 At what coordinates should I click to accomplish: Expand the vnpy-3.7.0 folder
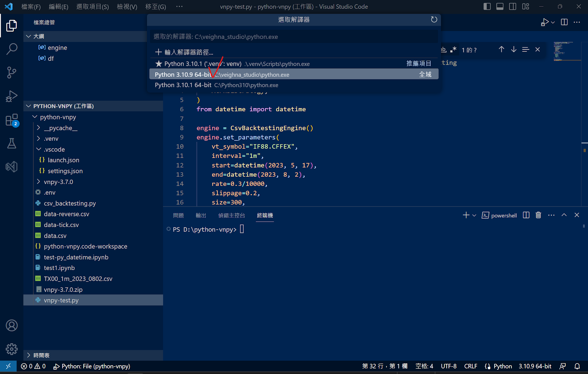point(39,181)
